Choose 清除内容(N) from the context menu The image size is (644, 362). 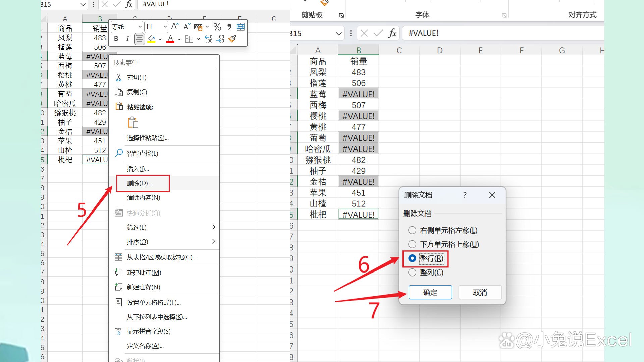point(144,198)
